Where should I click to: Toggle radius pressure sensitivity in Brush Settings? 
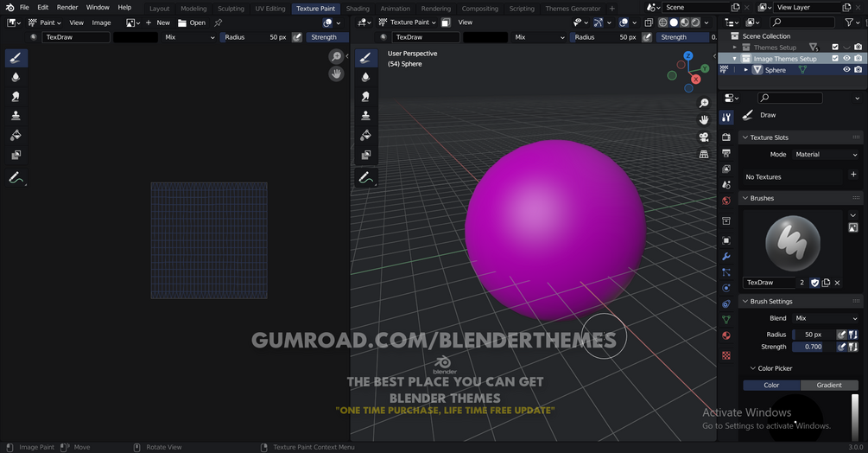[x=841, y=335]
